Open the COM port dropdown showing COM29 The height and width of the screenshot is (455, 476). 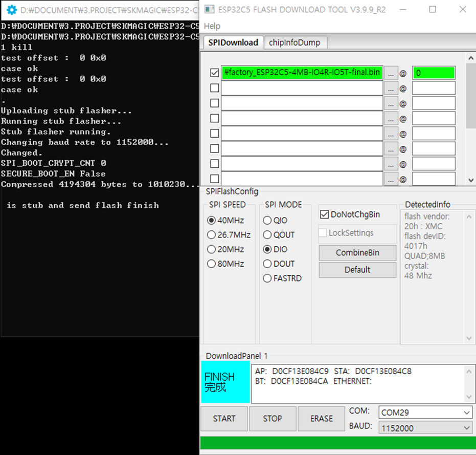425,413
